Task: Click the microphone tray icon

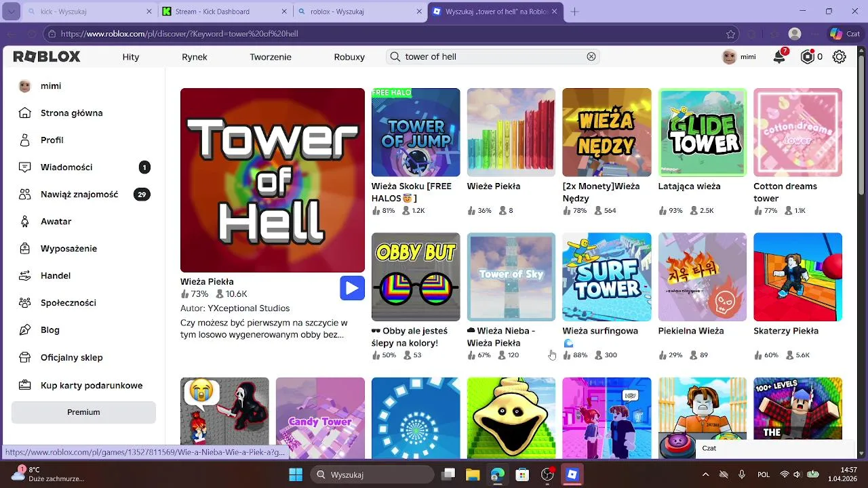Action: coord(742,474)
